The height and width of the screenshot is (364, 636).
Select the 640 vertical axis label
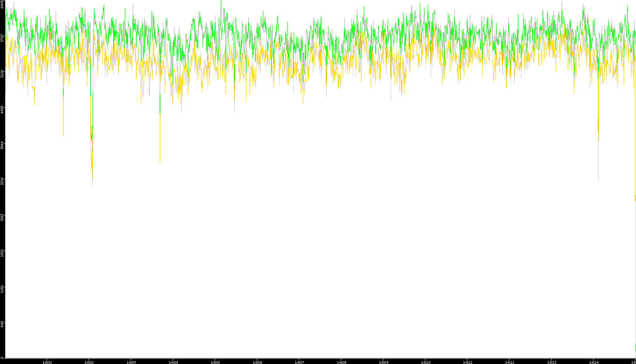(x=2, y=324)
